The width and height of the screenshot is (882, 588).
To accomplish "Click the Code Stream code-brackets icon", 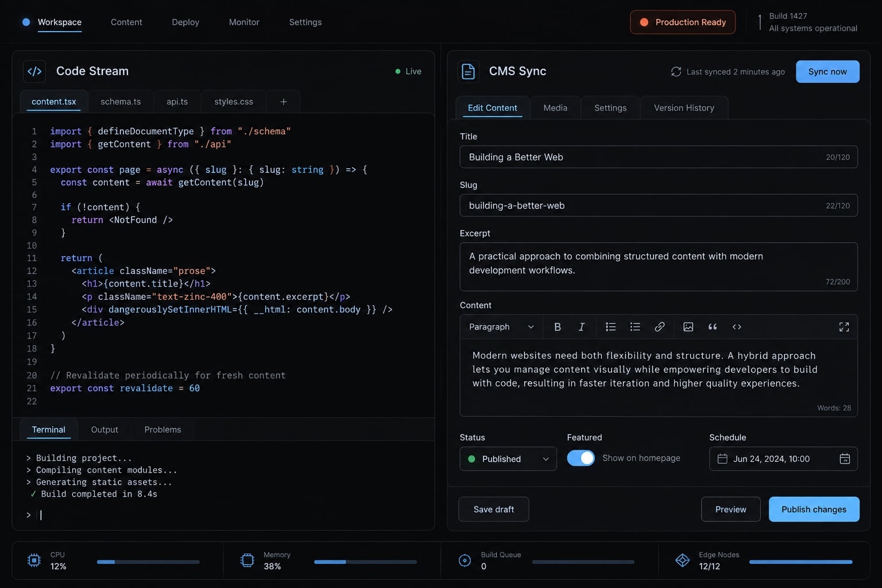I will (34, 71).
